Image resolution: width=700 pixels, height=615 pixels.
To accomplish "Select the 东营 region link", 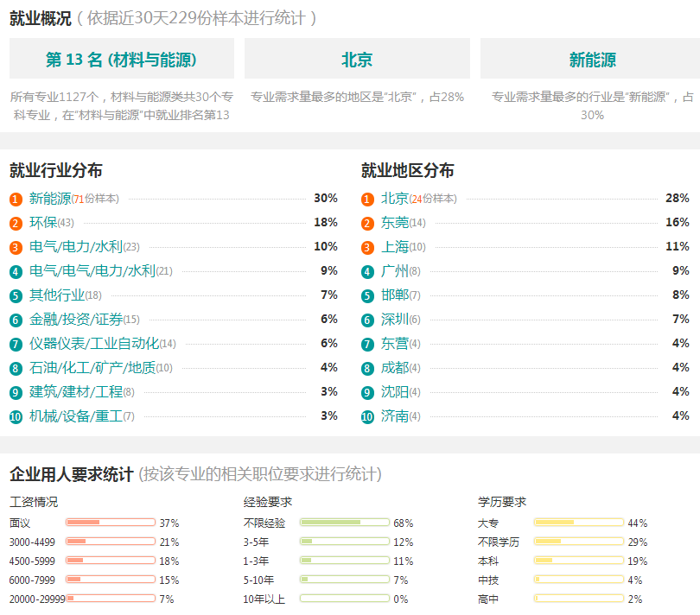I will (x=395, y=343).
